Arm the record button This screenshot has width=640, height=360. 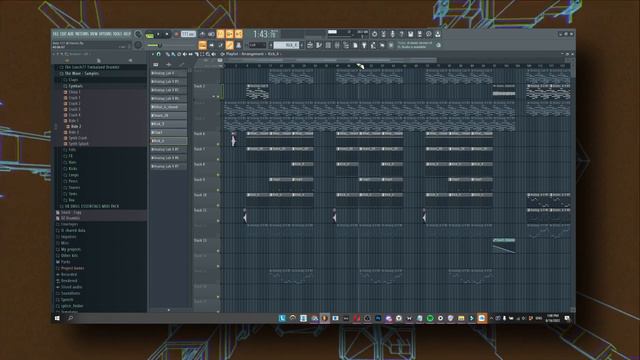pos(176,35)
